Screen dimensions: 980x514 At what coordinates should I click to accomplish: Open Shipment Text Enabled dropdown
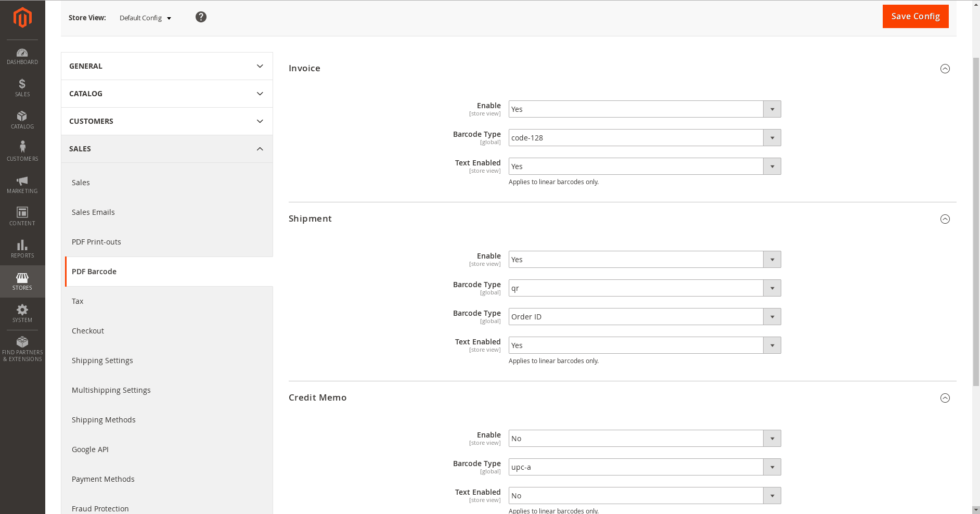coord(645,345)
